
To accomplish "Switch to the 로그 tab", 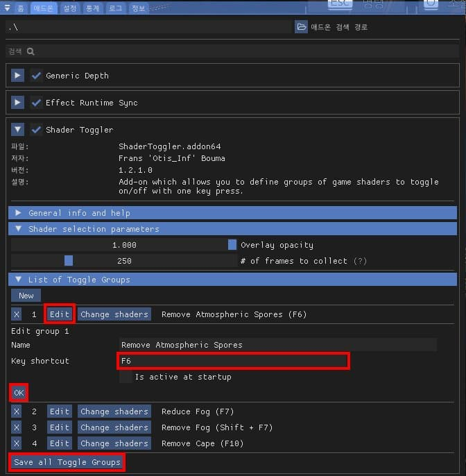I will tap(115, 8).
